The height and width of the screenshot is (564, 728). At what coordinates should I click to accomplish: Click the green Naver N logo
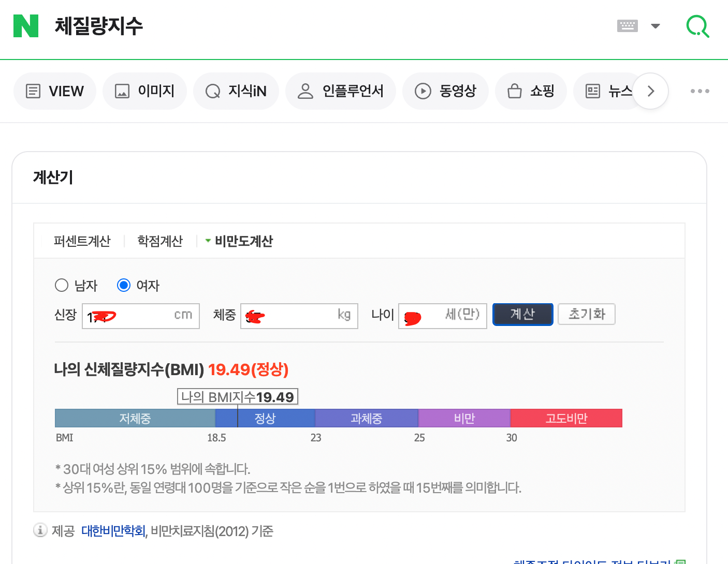point(26,26)
